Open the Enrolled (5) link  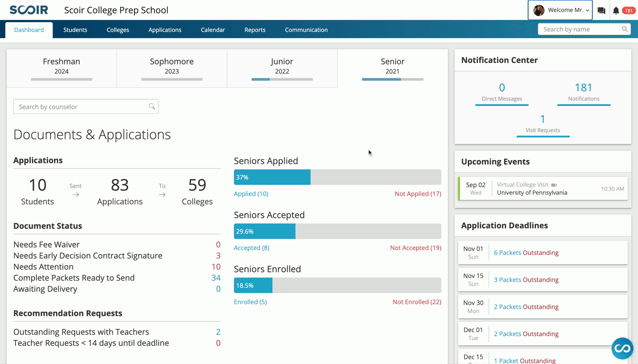click(x=250, y=302)
